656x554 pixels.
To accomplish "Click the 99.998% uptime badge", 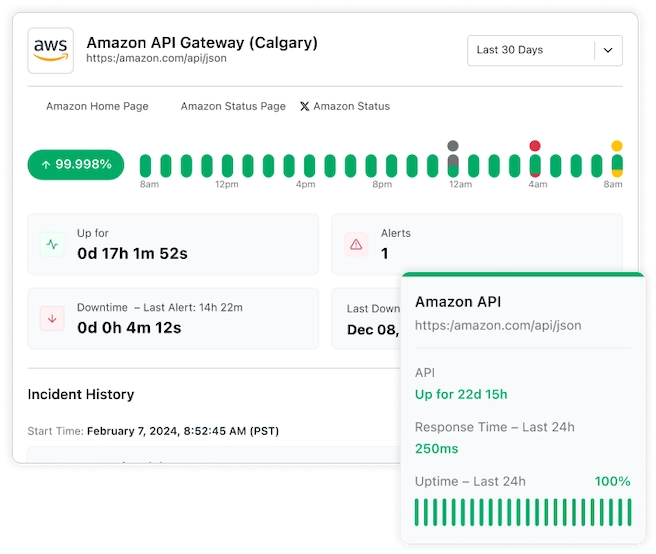I will coord(76,164).
